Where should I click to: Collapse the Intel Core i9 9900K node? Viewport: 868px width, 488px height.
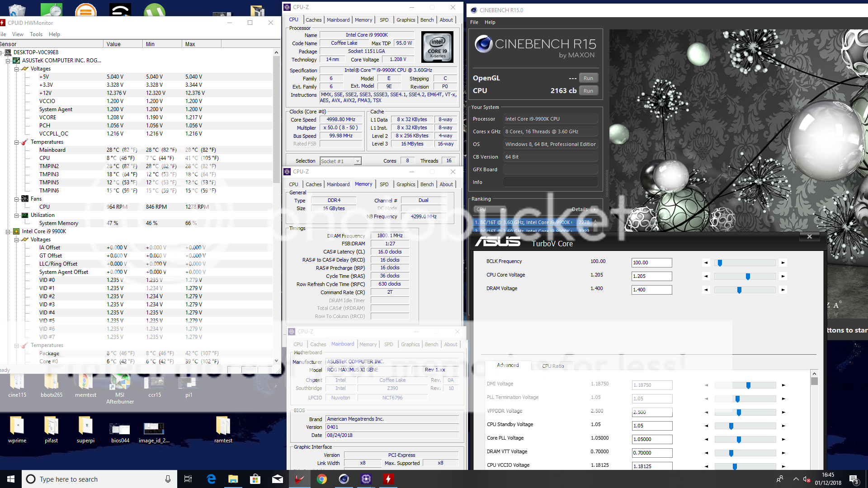[x=8, y=232]
